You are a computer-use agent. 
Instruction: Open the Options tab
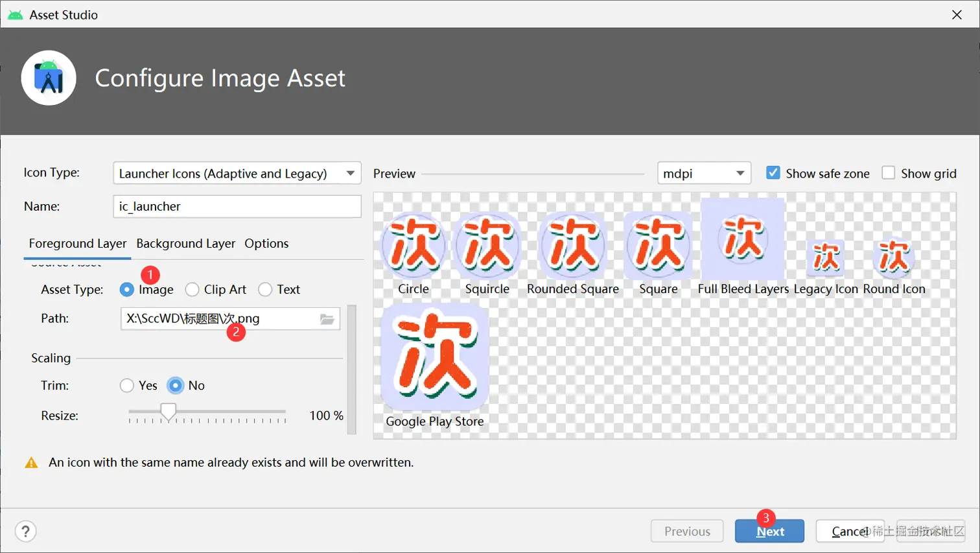click(266, 244)
